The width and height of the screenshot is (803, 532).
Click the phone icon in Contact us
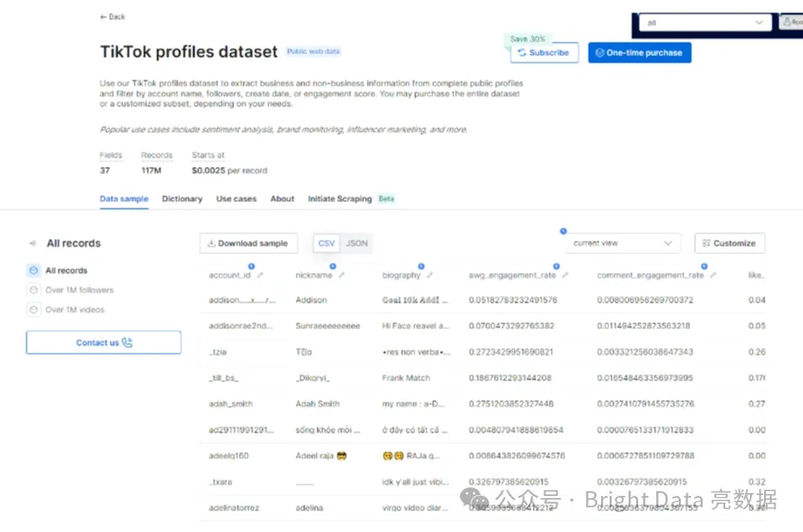127,342
